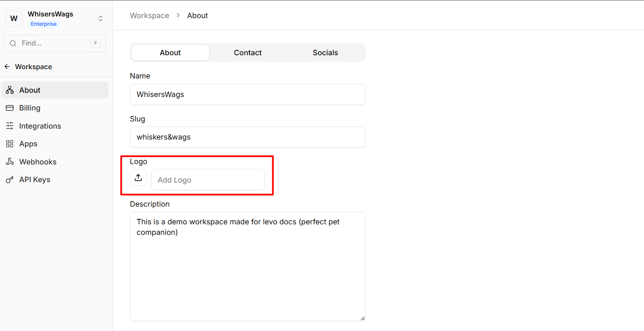
Task: Click the Apps grid icon
Action: (x=10, y=144)
